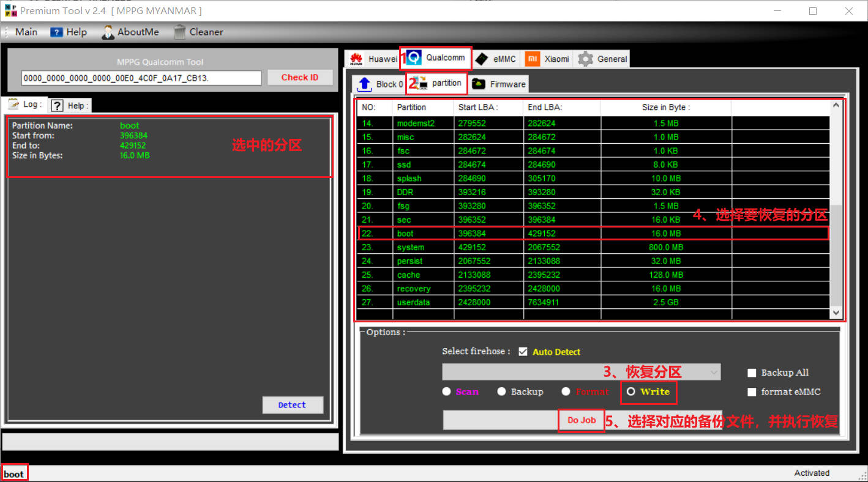Open the Main menu
The width and height of the screenshot is (868, 482).
coord(26,32)
